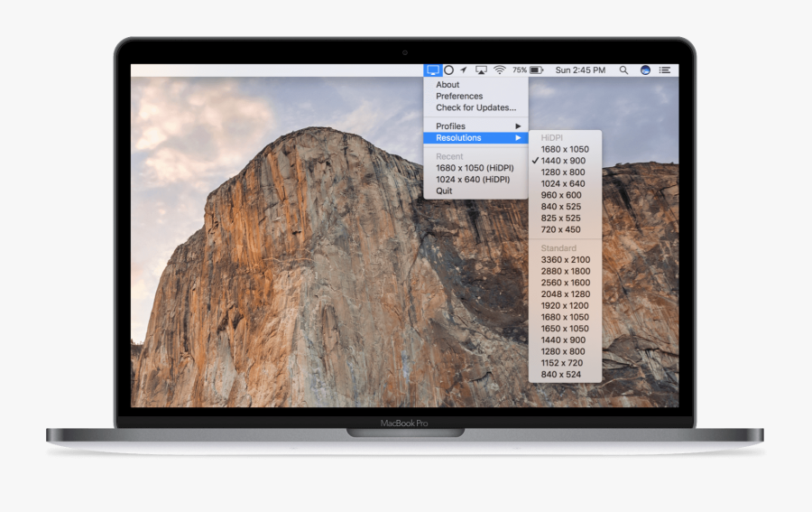Select 2560 x 1600 standard resolution

(x=565, y=283)
